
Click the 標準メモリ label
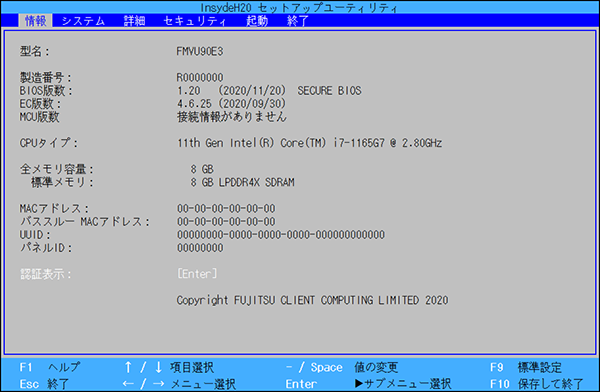coord(62,182)
